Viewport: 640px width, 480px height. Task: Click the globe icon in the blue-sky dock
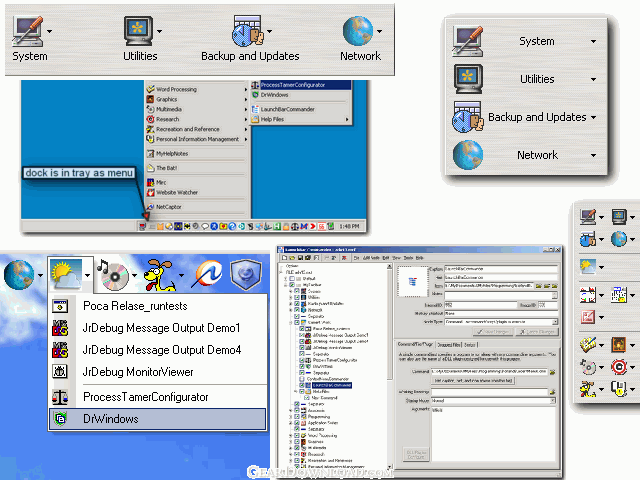pyautogui.click(x=19, y=275)
